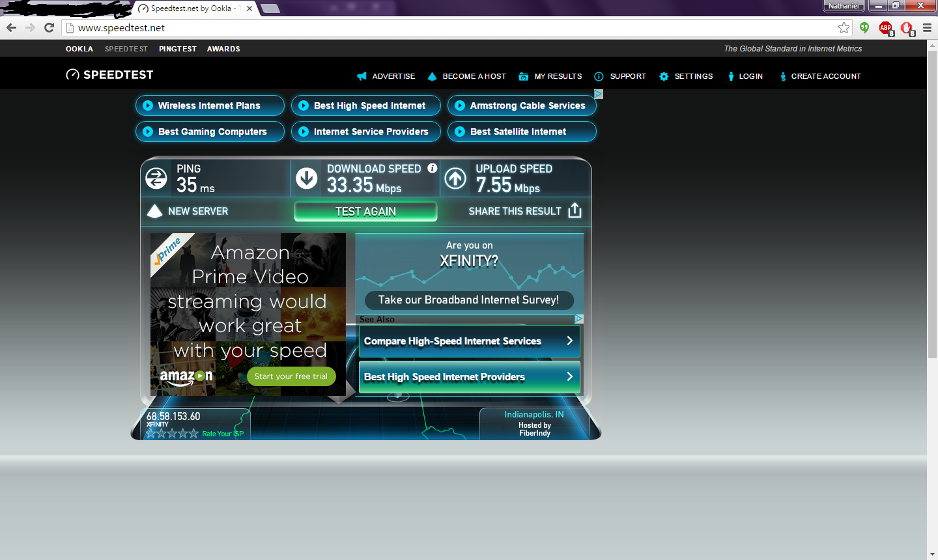Screen dimensions: 938x560
Task: Expand Best High Speed Internet Providers chevron
Action: coord(570,376)
